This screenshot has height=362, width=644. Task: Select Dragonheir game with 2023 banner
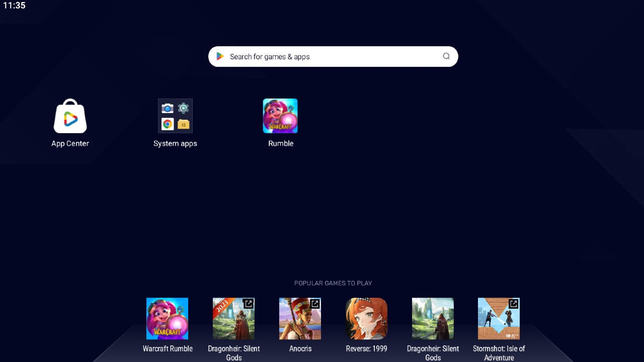(233, 318)
